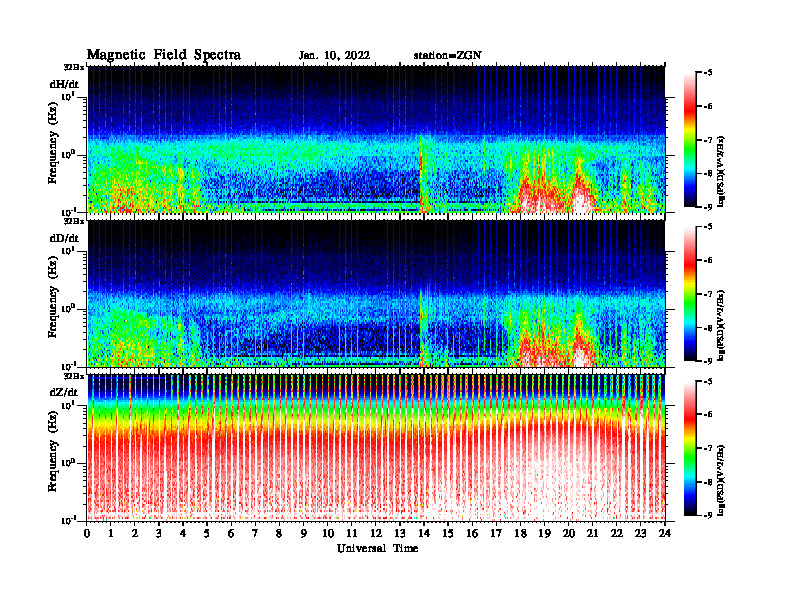Click the -9 value on dH/dt color scale
Image resolution: width=792 pixels, height=612 pixels.
[708, 207]
